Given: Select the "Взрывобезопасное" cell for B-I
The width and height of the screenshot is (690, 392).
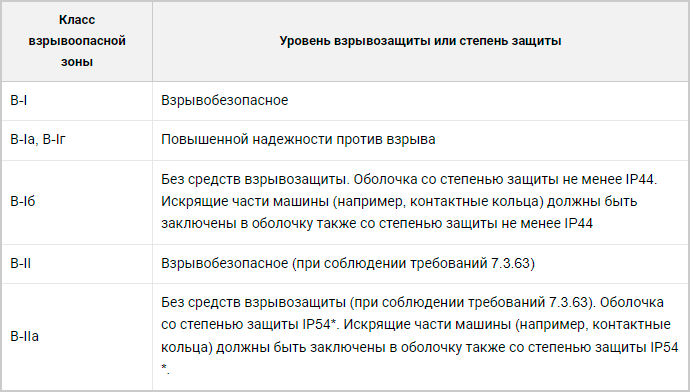Looking at the screenshot, I should [x=224, y=100].
